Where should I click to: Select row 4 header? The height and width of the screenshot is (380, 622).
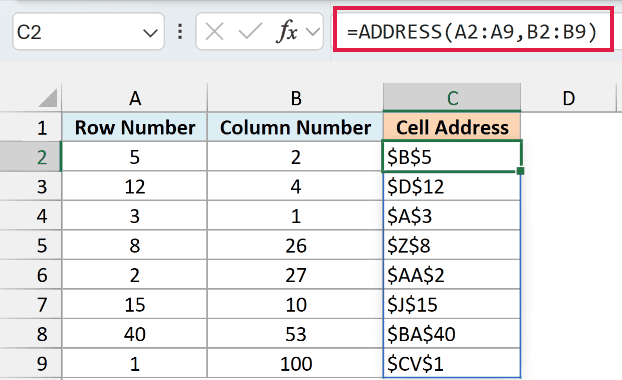31,216
